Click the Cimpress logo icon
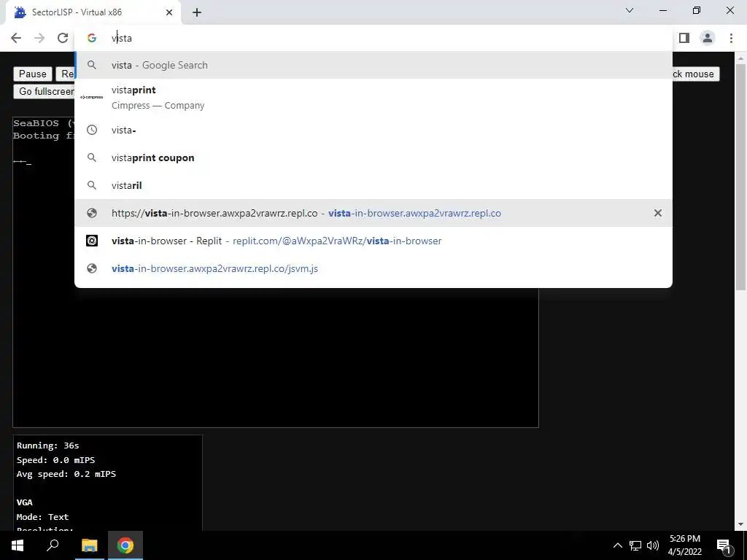This screenshot has height=560, width=747. pos(91,97)
